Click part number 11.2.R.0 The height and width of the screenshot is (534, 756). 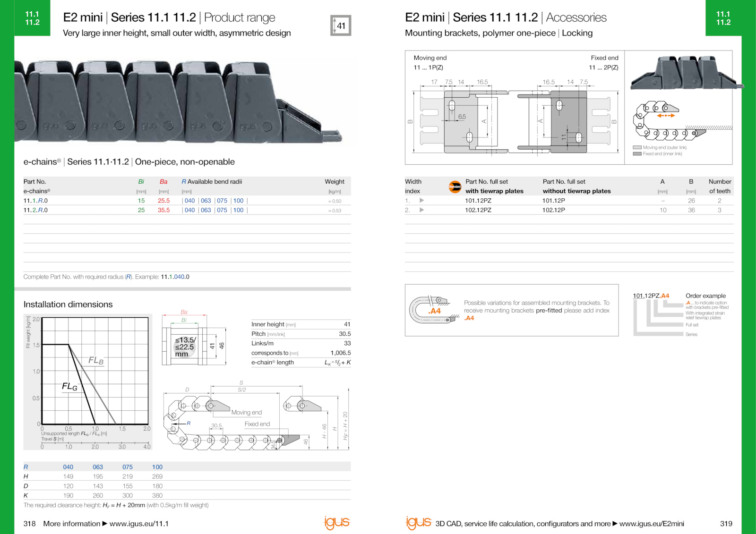[x=35, y=210]
